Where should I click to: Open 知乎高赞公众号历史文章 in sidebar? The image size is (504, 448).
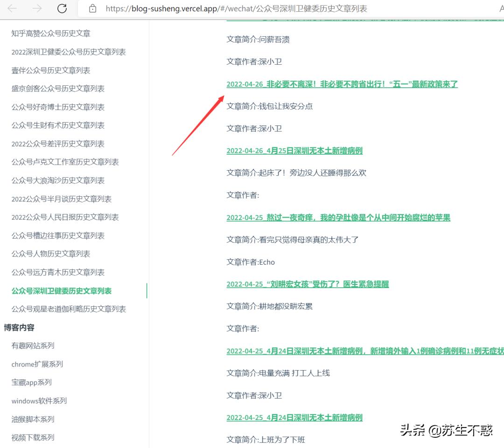tap(51, 34)
